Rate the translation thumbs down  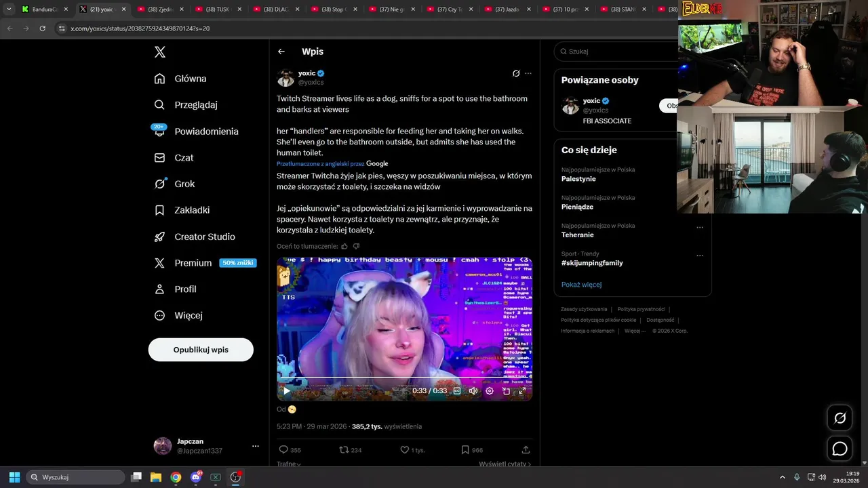coord(356,246)
